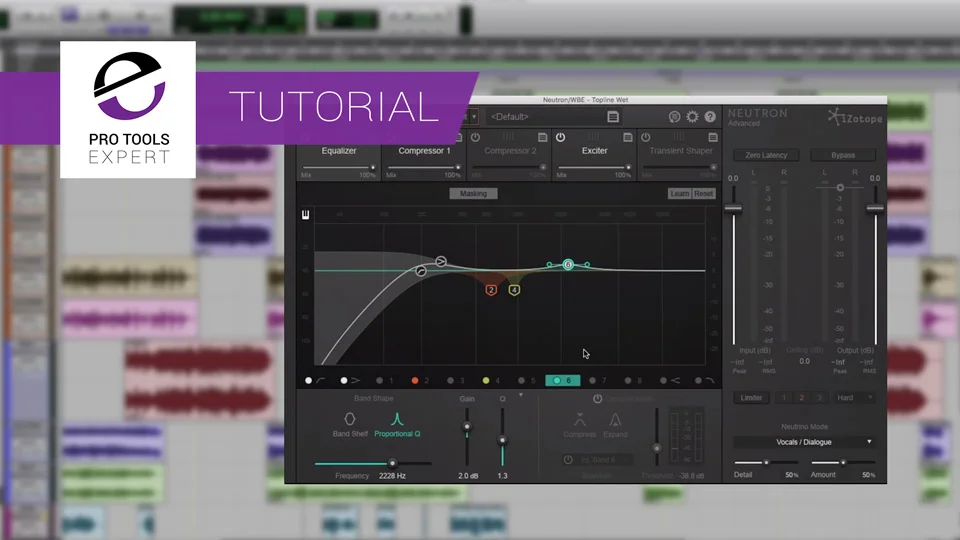Viewport: 960px width, 540px height.
Task: Open the red-outlined dropdown arrow beside preset
Action: (474, 117)
